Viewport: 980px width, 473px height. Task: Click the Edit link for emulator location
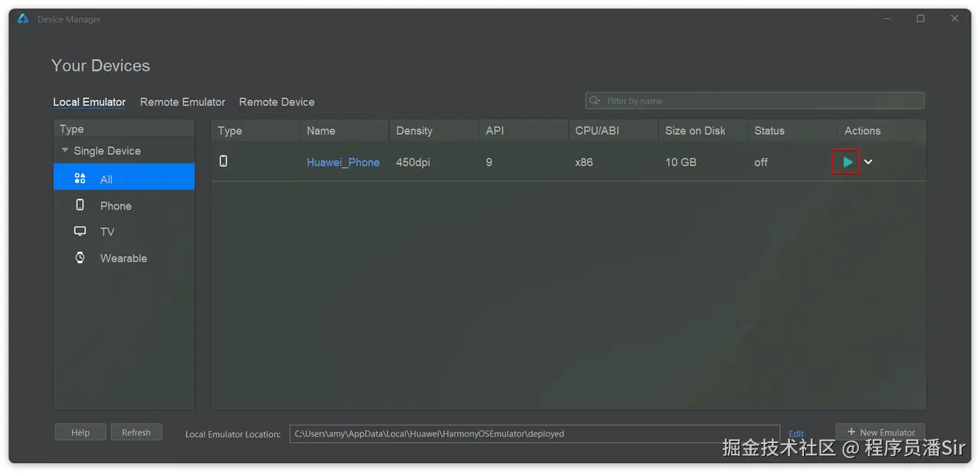796,434
